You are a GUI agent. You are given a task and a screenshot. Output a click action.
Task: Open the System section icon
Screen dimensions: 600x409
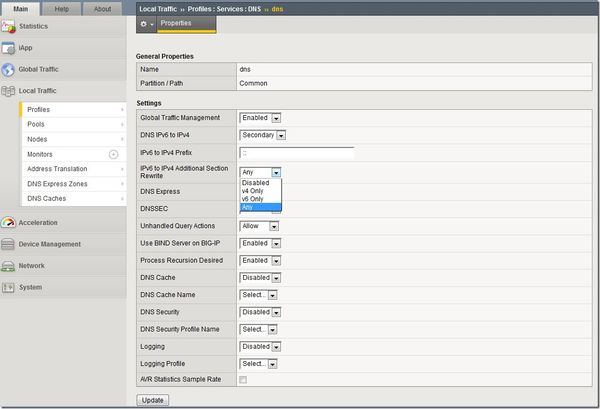click(9, 288)
